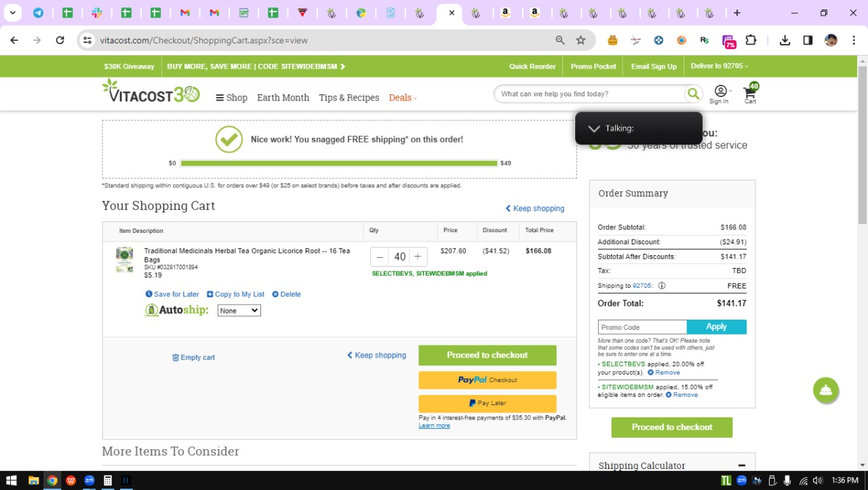Click the quantity field showing 40
Screen dimensions: 868x490
[x=399, y=257]
